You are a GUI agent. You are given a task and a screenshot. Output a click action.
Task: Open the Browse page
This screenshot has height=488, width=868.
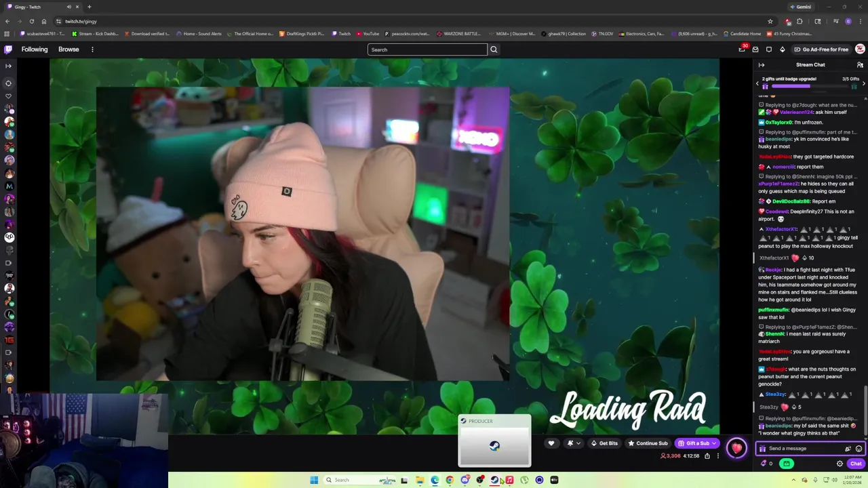tap(68, 49)
